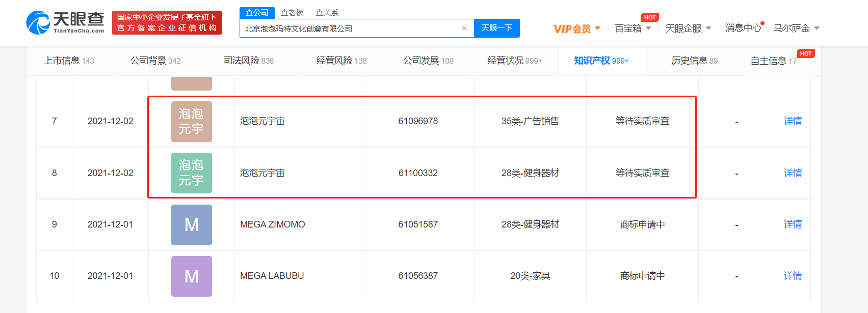Switch to 查关系 search tab
The height and width of the screenshot is (313, 868).
click(327, 13)
